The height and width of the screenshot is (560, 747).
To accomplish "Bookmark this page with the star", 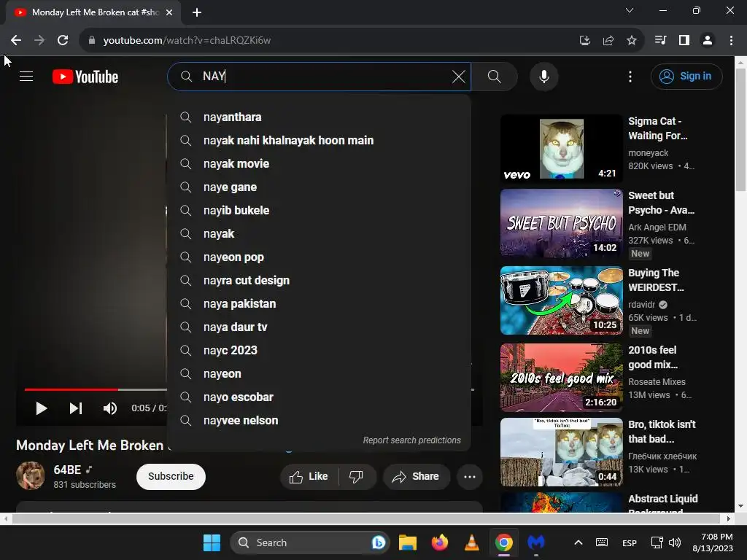I will [631, 41].
